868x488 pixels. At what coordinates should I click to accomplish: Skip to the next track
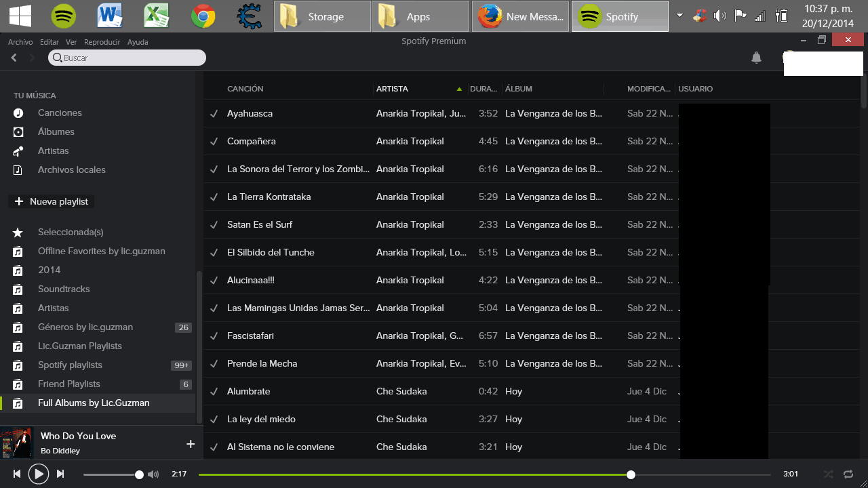click(x=60, y=474)
